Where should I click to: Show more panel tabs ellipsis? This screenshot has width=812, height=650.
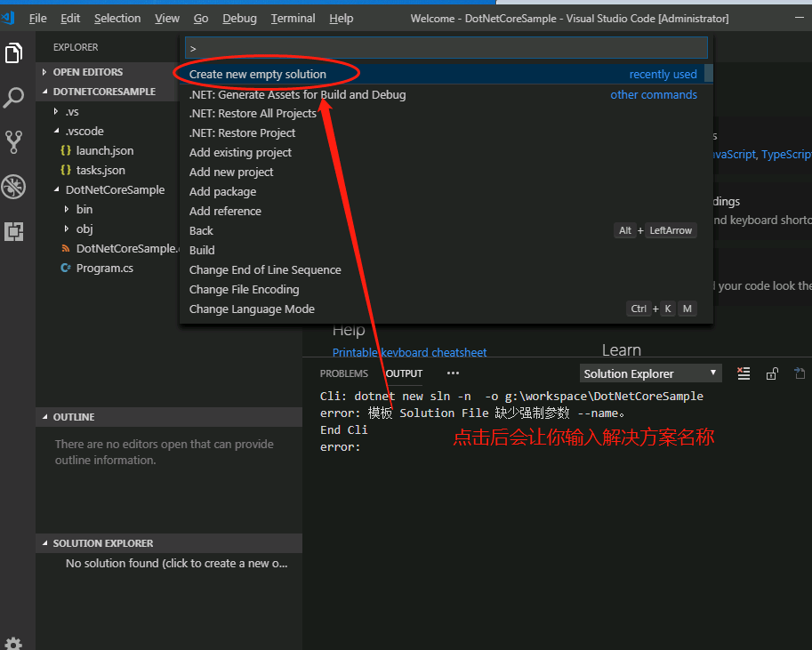click(x=453, y=373)
